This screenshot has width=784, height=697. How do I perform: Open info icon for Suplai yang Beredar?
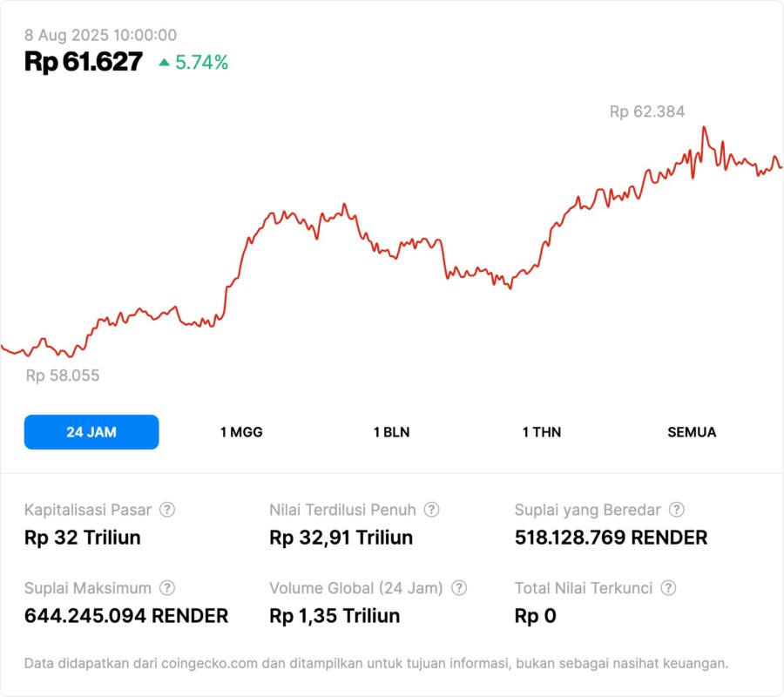pos(676,510)
